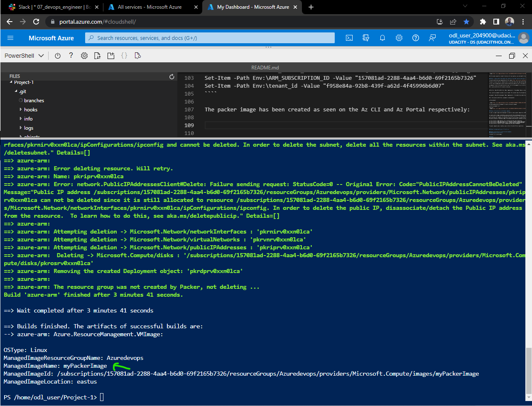
Task: Toggle the curly braces editor icon
Action: click(x=124, y=55)
